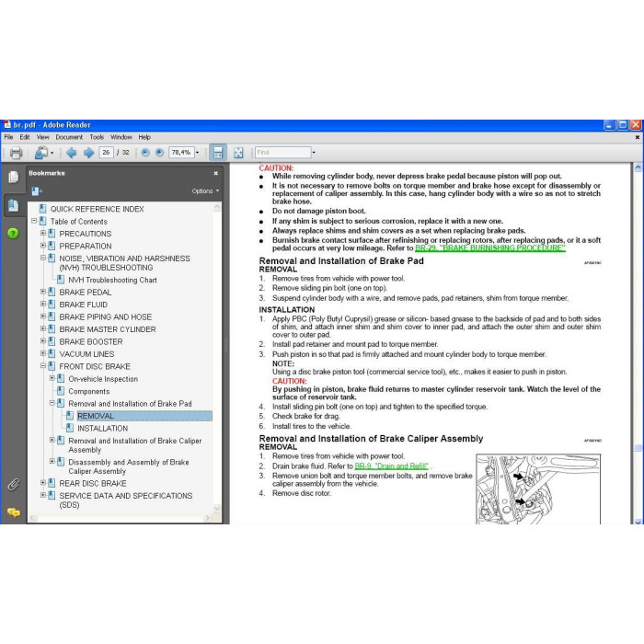Image resolution: width=644 pixels, height=644 pixels.
Task: Follow the BR-9 Drain and Refill link
Action: (391, 466)
